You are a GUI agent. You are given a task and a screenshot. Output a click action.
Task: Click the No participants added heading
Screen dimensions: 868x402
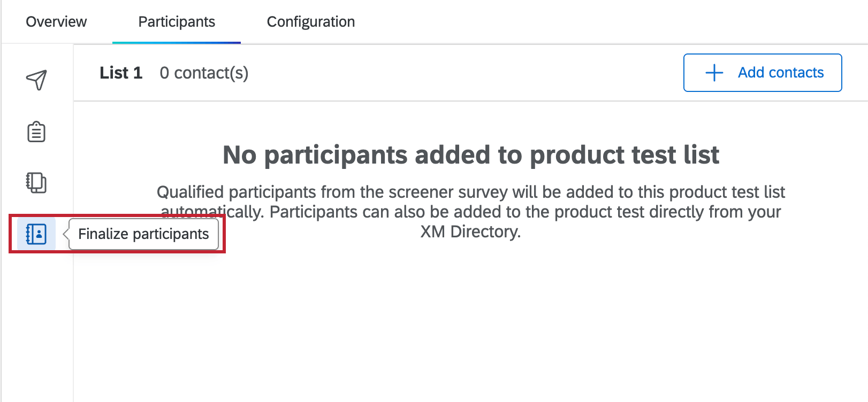(471, 155)
